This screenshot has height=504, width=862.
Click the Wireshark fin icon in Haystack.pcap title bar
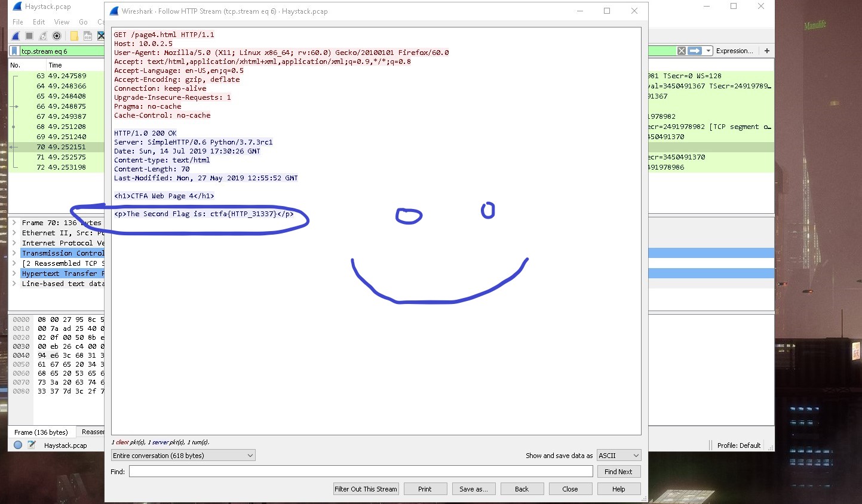tap(17, 7)
